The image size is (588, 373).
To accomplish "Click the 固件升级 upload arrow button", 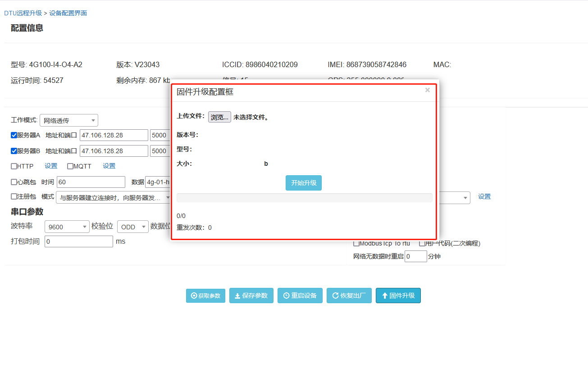I will [398, 296].
